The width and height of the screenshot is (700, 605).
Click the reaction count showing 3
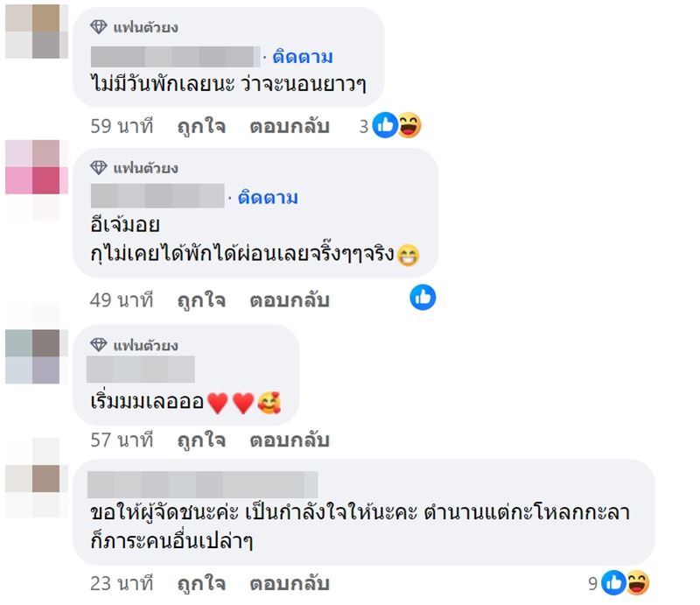point(366,125)
